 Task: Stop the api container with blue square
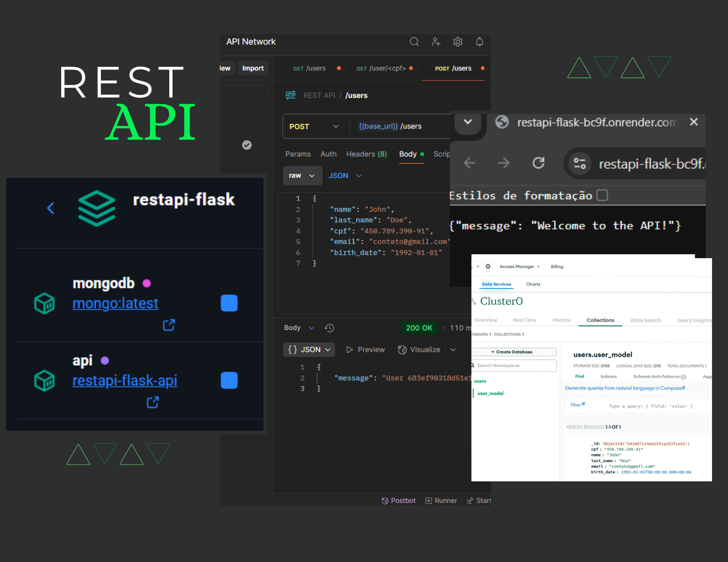tap(229, 380)
